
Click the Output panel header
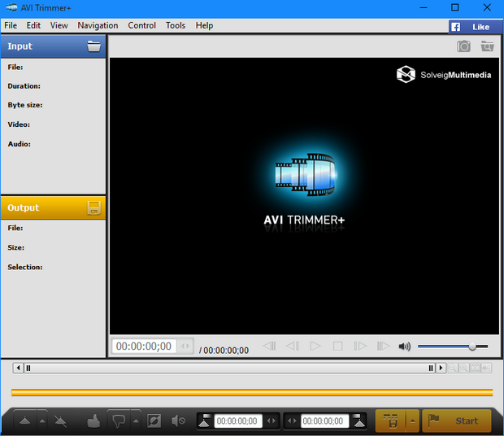click(x=53, y=207)
